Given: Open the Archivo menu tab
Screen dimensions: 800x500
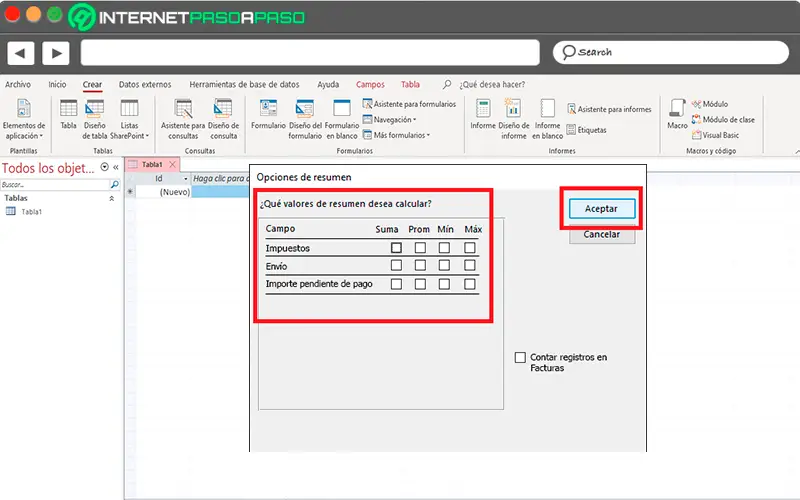Looking at the screenshot, I should click(18, 85).
